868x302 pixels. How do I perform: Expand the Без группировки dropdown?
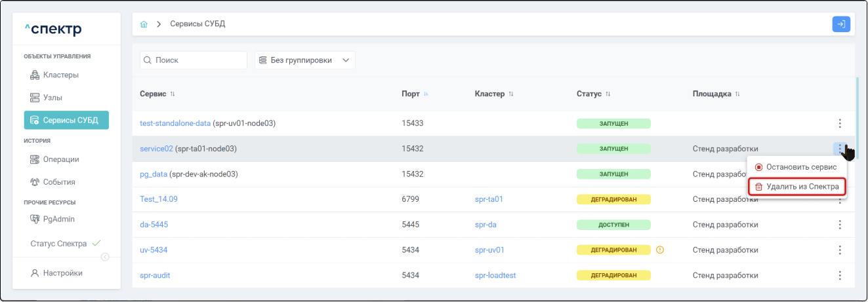click(304, 60)
